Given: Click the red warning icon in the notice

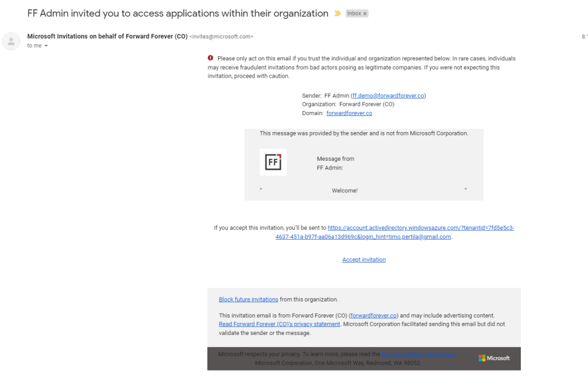Looking at the screenshot, I should 211,58.
